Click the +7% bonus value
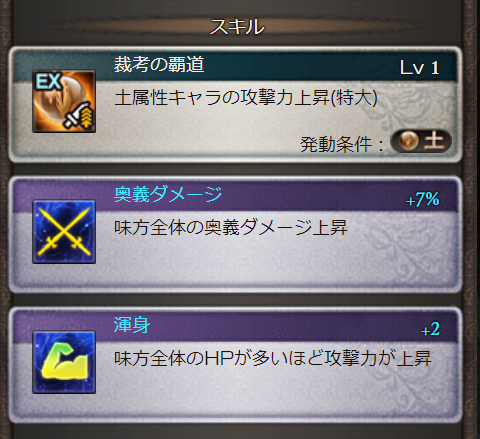The width and height of the screenshot is (480, 439). [x=423, y=199]
